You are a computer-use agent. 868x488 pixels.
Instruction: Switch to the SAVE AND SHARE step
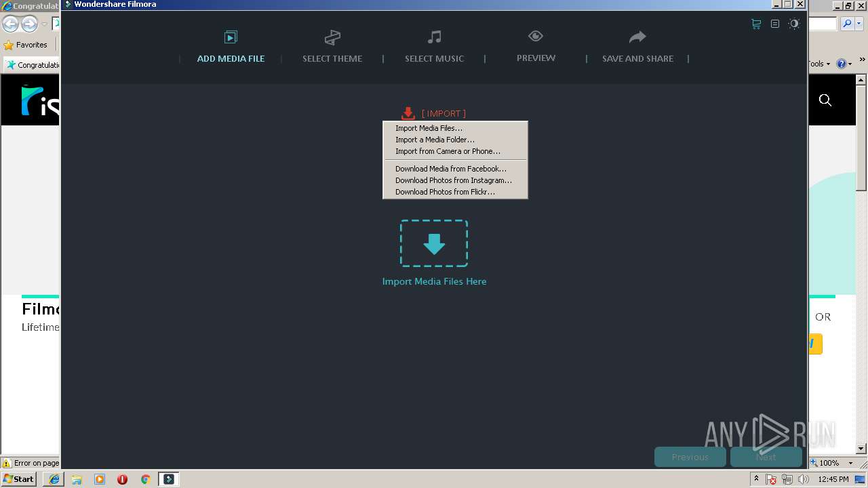(x=637, y=58)
